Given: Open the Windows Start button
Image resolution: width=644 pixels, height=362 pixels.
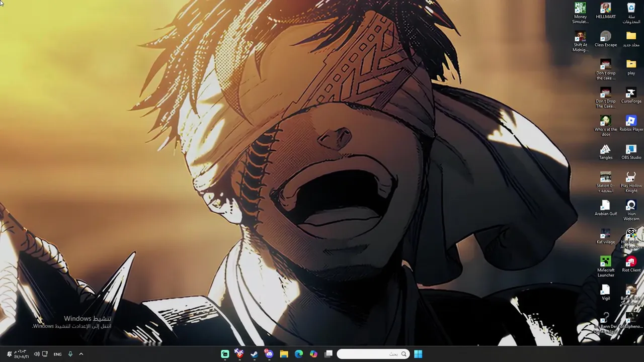Looking at the screenshot, I should click(x=418, y=354).
